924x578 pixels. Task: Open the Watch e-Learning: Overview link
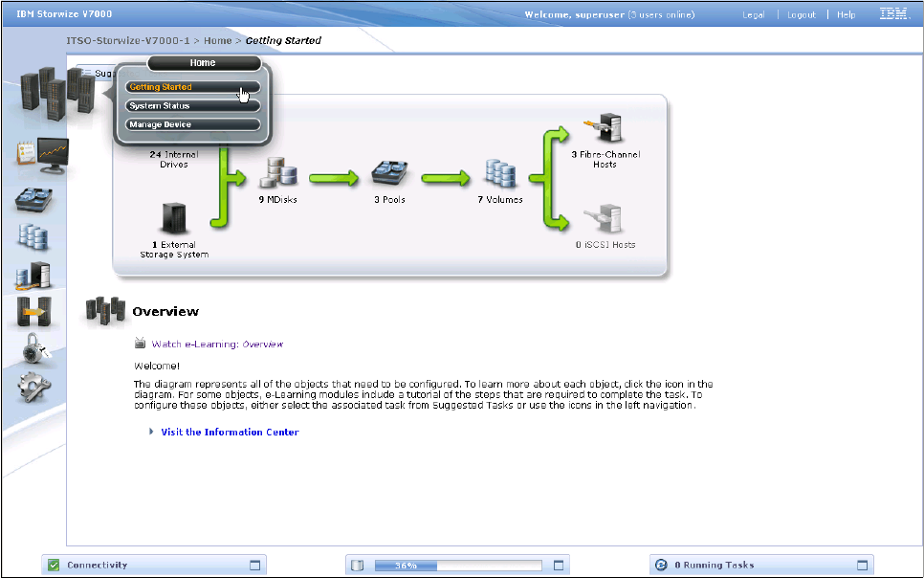[217, 344]
